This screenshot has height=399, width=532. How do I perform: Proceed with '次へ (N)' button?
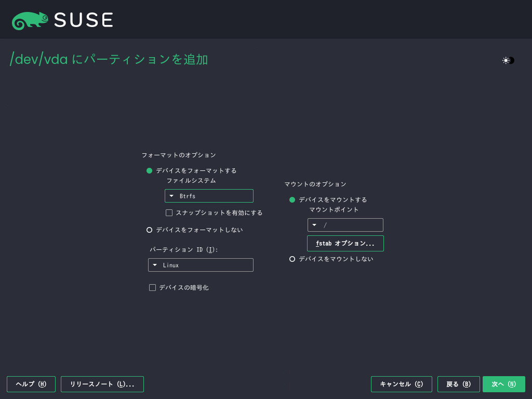point(504,384)
